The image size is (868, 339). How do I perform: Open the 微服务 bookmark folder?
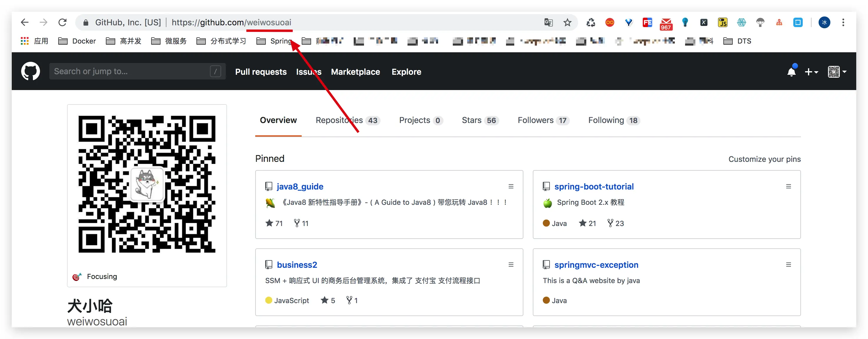coord(169,41)
